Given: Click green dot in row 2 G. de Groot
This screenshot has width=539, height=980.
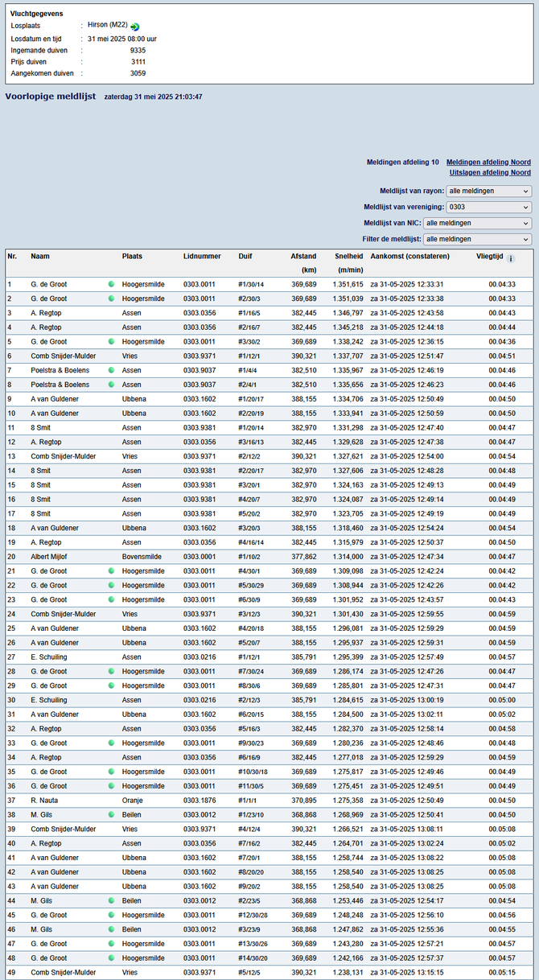Looking at the screenshot, I should [x=111, y=299].
